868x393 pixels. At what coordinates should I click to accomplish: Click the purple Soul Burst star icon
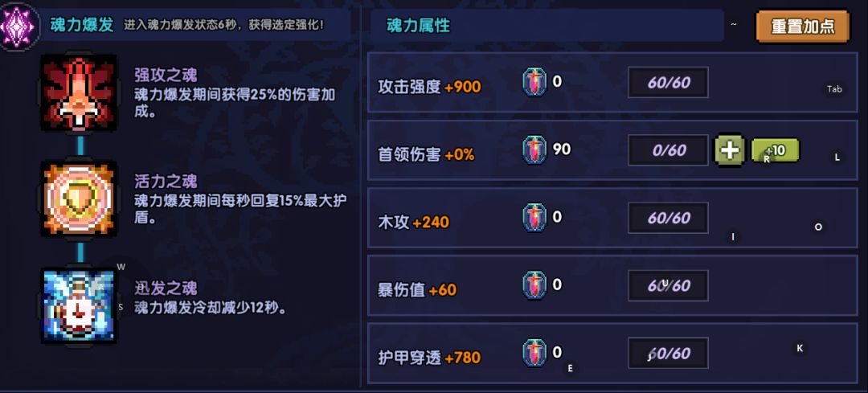click(16, 27)
